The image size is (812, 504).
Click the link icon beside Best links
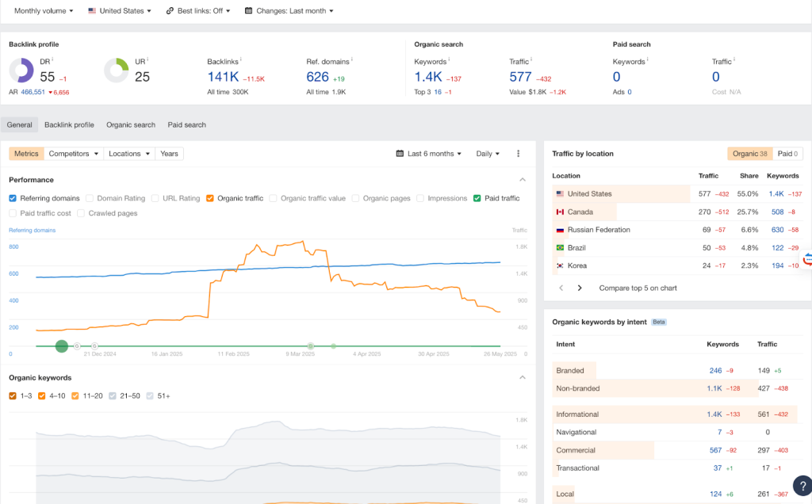(x=170, y=11)
